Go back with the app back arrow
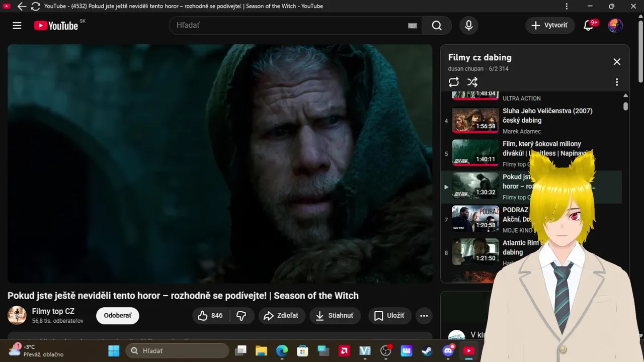Screen dimensions: 644x362 22,7
